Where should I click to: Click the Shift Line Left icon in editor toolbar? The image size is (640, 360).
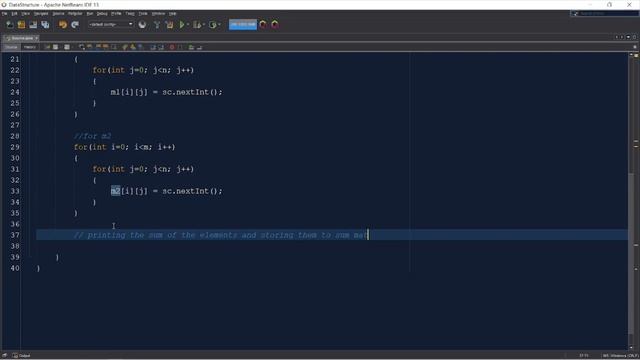point(153,47)
